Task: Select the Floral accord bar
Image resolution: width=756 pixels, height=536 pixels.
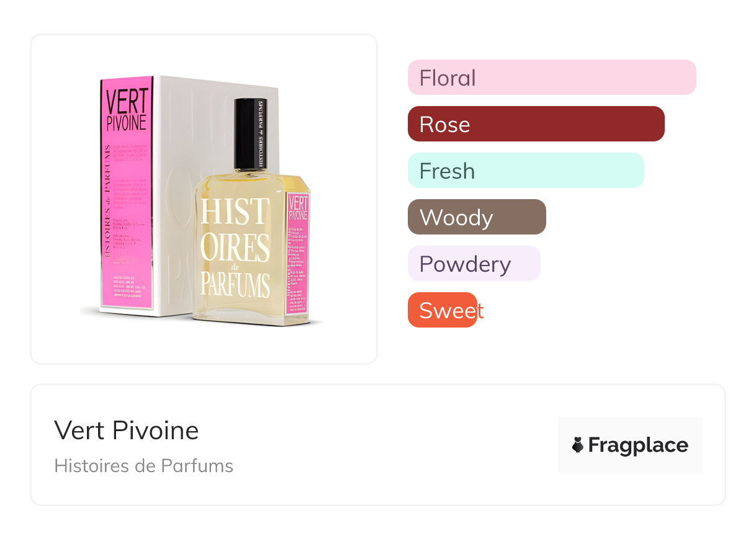Action: [552, 78]
